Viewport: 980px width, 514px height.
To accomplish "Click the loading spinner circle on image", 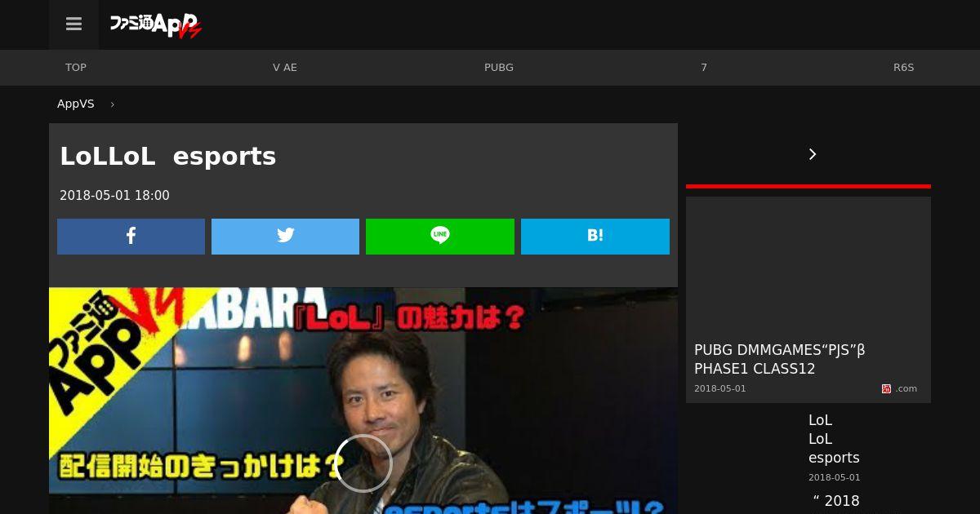I will click(x=363, y=463).
